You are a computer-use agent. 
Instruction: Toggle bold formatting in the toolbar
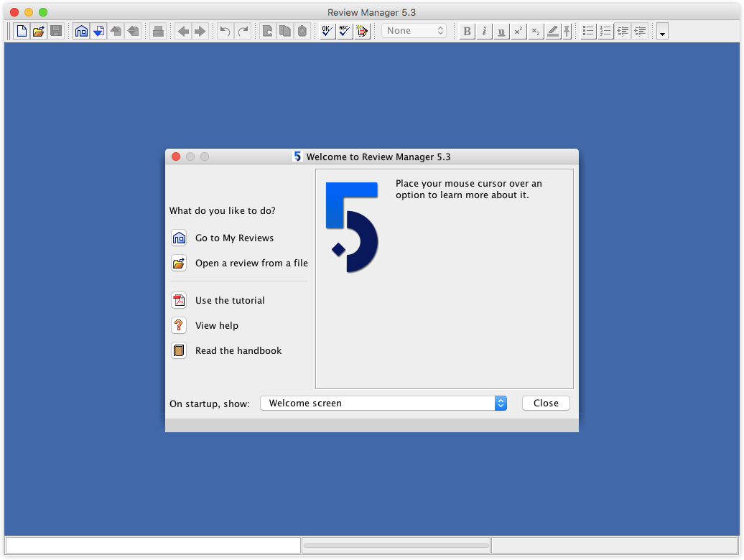pos(466,31)
